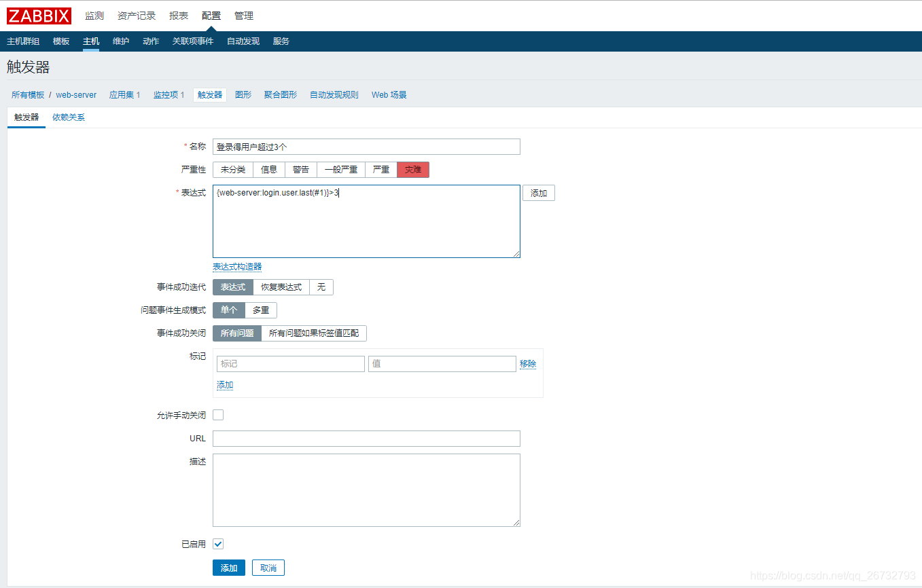Open the 管理 top menu
The image size is (922, 588).
click(x=244, y=16)
